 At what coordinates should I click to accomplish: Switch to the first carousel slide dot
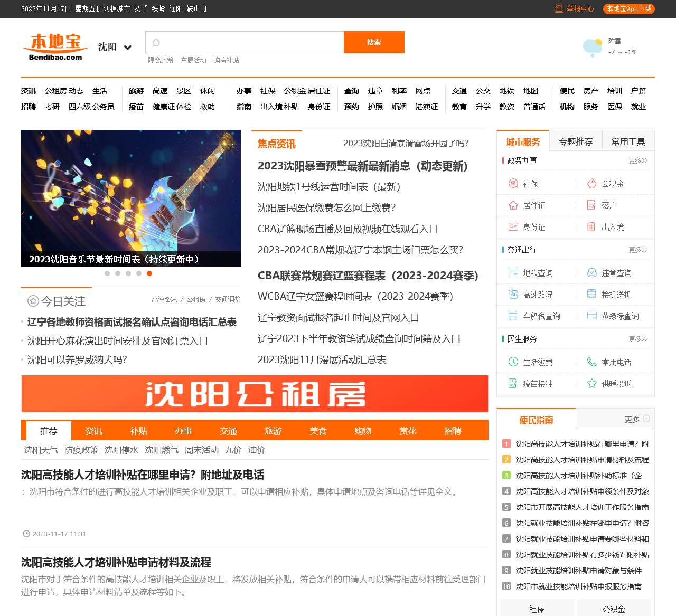107,273
